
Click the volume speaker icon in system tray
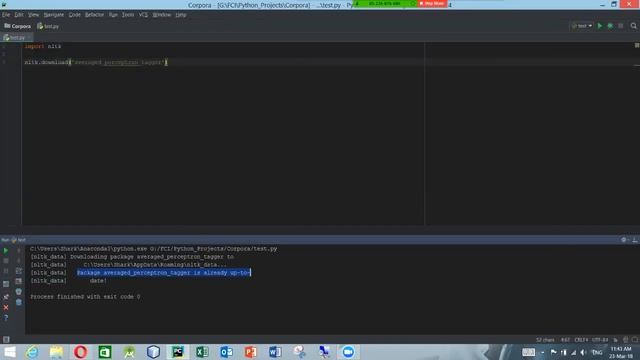tap(584, 352)
